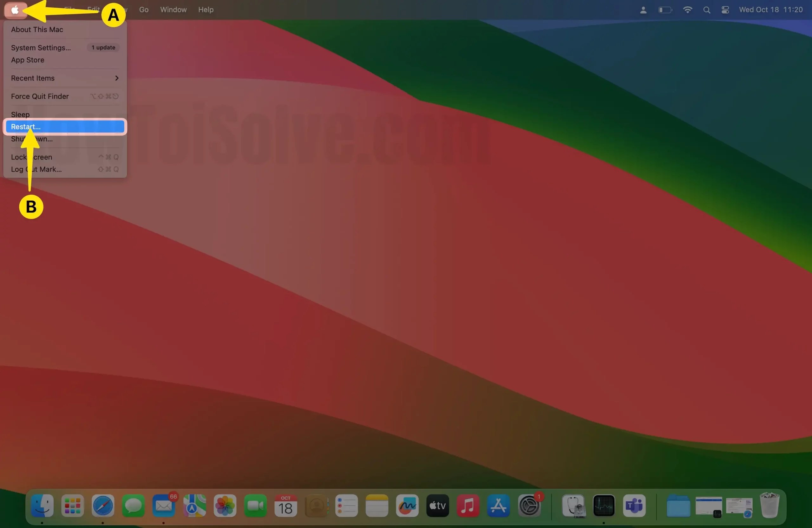
Task: Open Spotlight search in the menu bar
Action: pos(707,10)
